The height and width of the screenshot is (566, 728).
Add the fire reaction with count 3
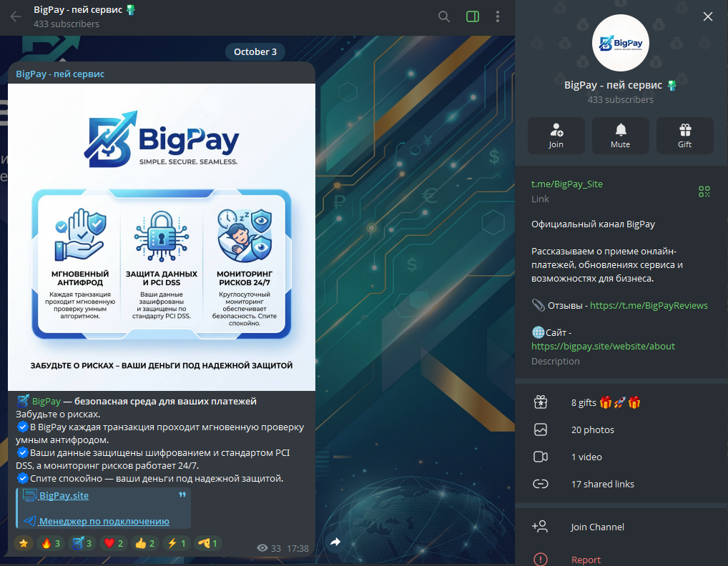(51, 543)
